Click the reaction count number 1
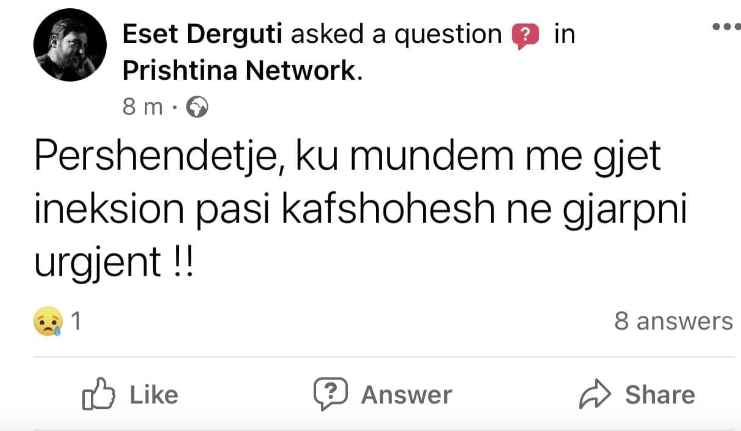741x431 pixels. [x=76, y=322]
